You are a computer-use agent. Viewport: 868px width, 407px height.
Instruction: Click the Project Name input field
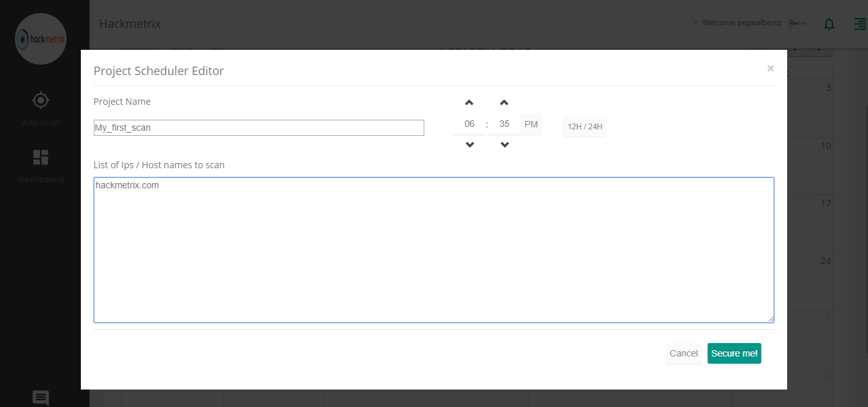tap(259, 127)
